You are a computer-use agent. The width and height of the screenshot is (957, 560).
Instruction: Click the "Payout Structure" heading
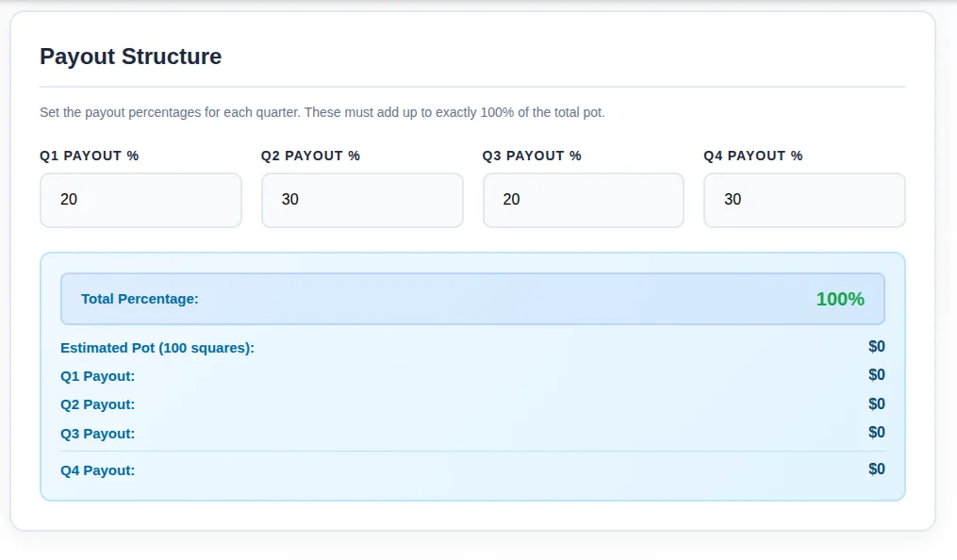click(x=130, y=57)
